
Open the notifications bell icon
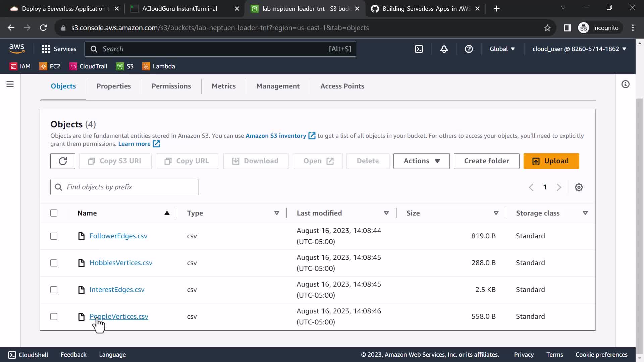pyautogui.click(x=444, y=49)
